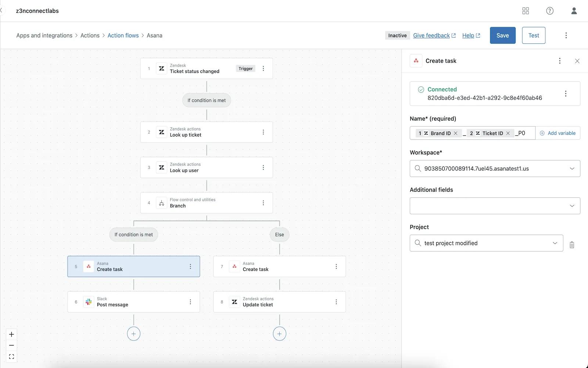Zoom out of the flow canvas
Viewport: 588px width, 368px height.
point(11,345)
